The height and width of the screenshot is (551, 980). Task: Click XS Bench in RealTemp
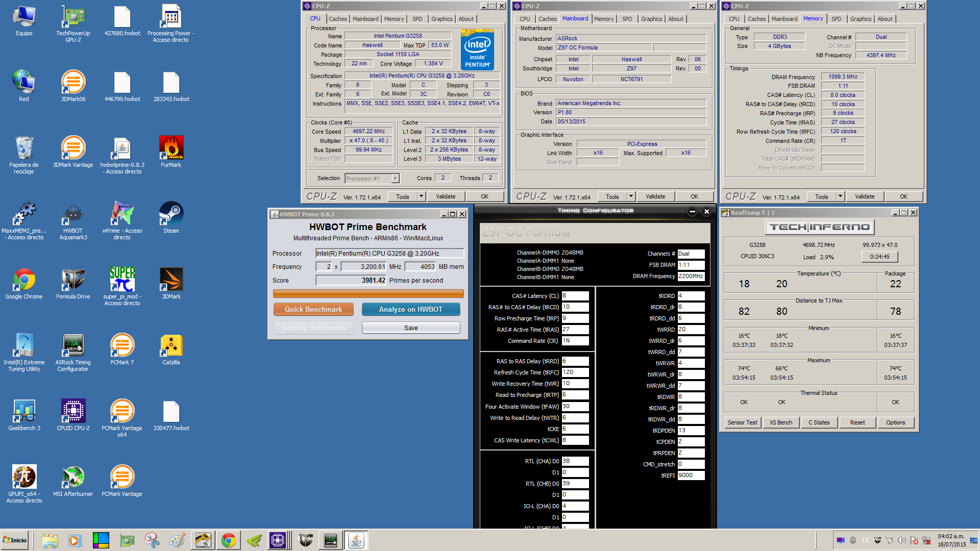point(781,422)
